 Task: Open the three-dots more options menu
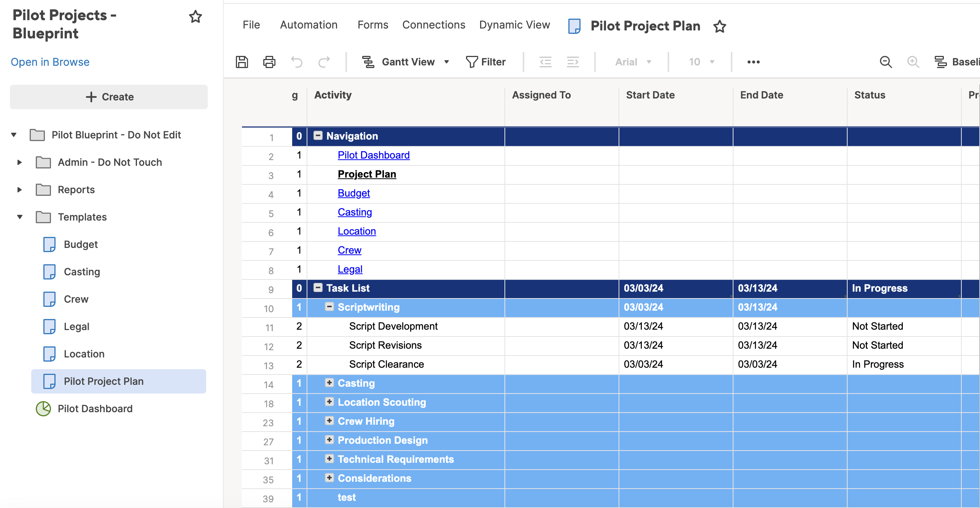point(753,62)
